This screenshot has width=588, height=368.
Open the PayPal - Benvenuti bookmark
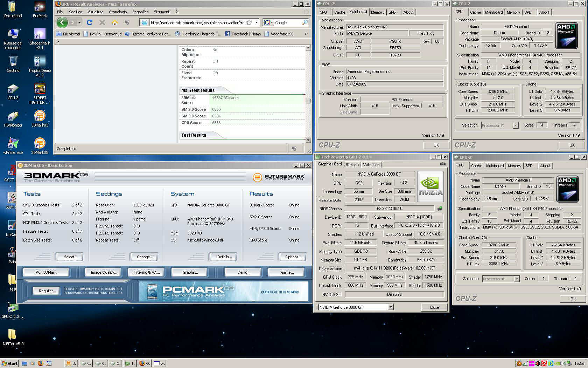click(x=103, y=34)
